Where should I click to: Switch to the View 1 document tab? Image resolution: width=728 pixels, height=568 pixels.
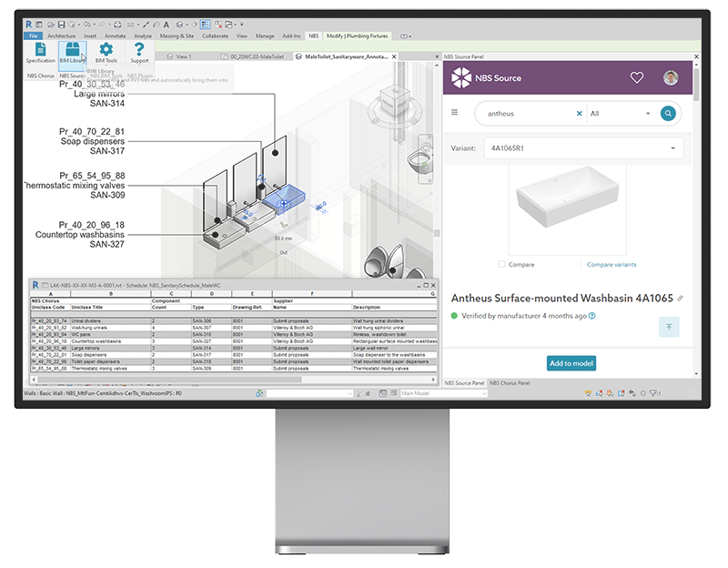click(179, 56)
